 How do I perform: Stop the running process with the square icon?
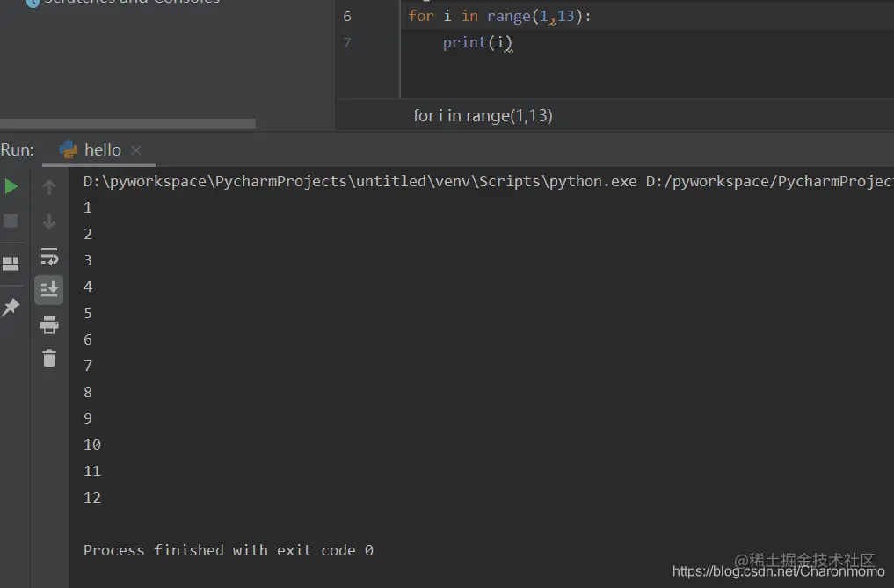pyautogui.click(x=11, y=221)
